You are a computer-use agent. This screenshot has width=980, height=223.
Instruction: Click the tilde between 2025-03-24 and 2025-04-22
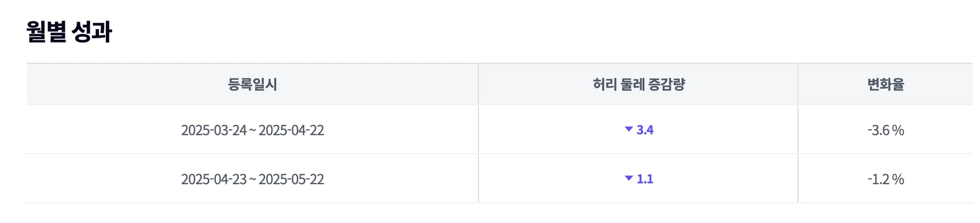click(253, 131)
